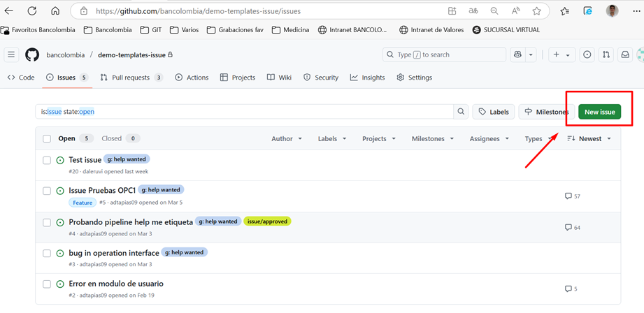Open the pull requests icon in header
The width and height of the screenshot is (644, 313).
click(606, 54)
